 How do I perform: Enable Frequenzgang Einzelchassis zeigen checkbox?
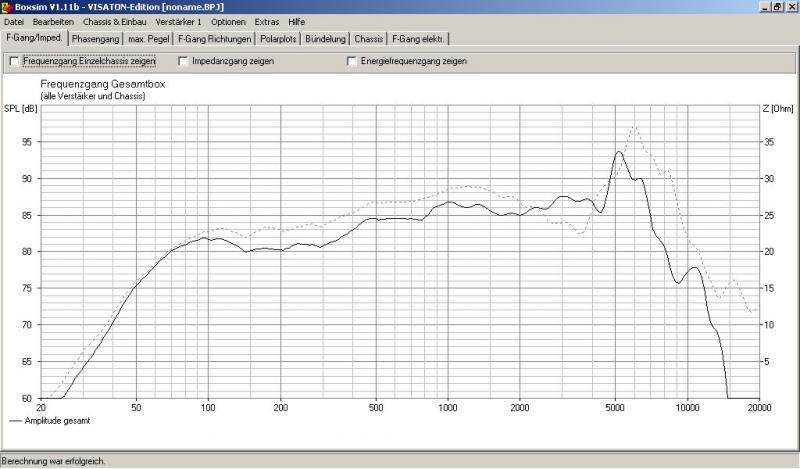click(14, 61)
